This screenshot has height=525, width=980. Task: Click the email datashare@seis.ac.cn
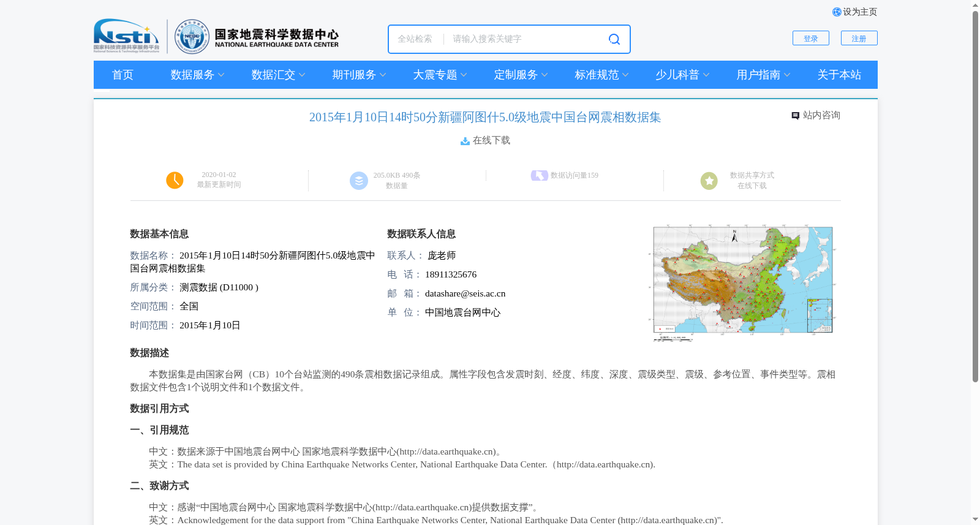tap(466, 293)
